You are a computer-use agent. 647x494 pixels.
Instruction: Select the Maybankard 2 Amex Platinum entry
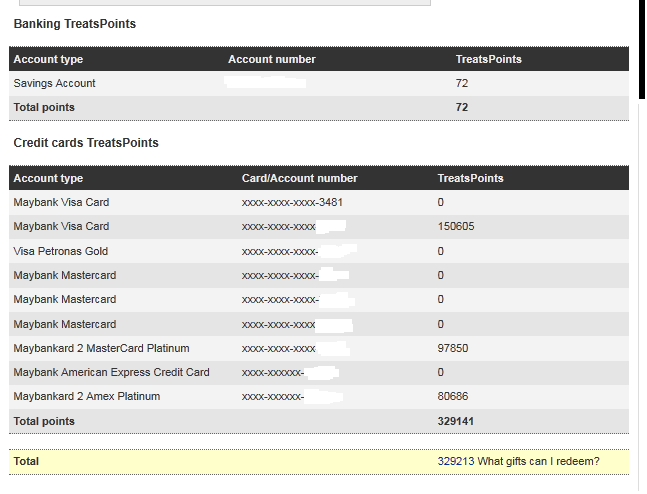click(x=87, y=396)
